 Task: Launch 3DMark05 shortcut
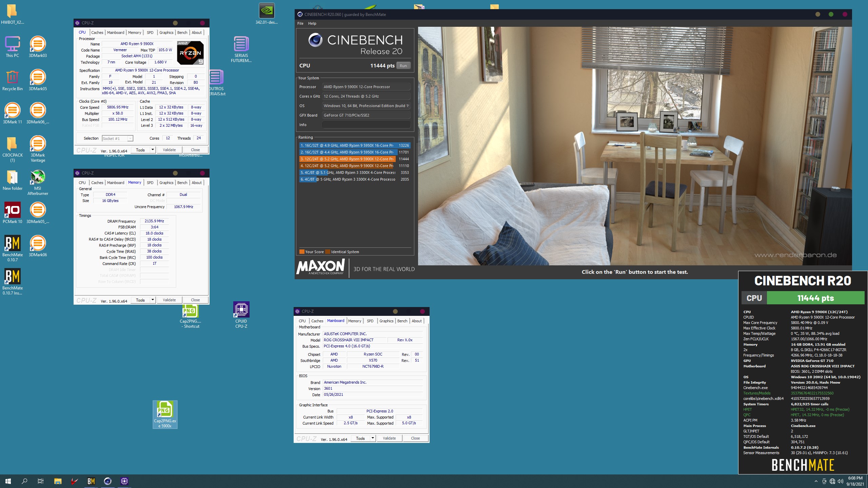click(38, 80)
